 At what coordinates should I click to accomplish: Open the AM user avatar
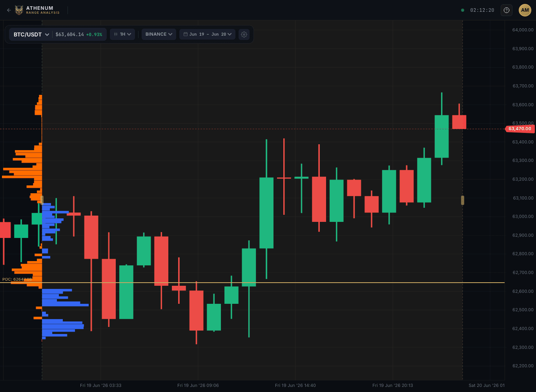(x=525, y=10)
